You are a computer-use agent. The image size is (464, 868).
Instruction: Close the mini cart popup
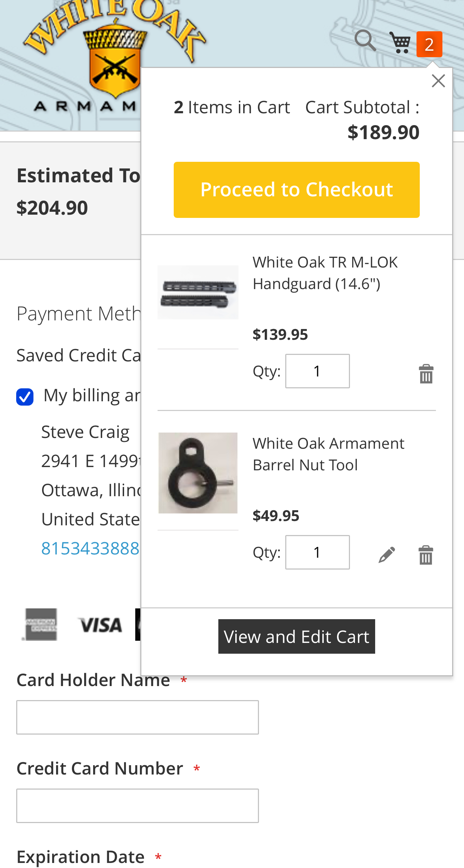pyautogui.click(x=438, y=81)
